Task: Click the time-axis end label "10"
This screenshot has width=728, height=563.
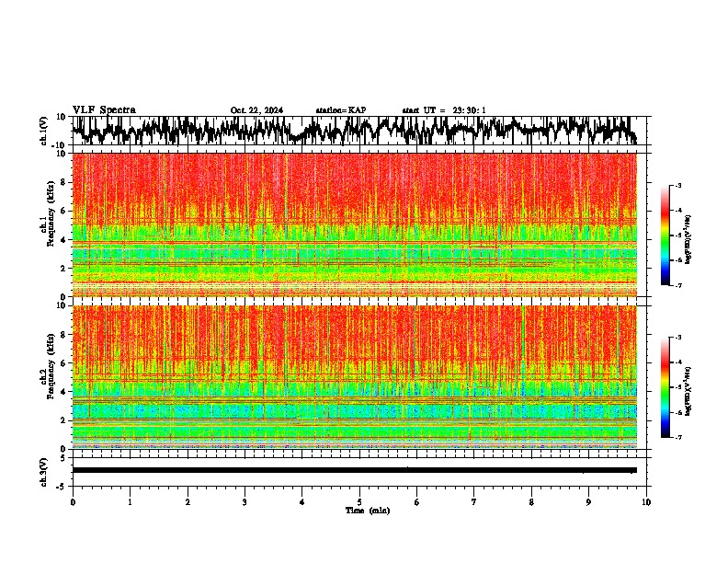Action: [x=646, y=502]
